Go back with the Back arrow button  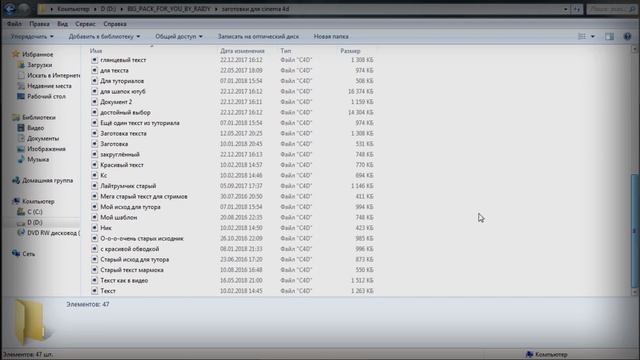tap(10, 9)
